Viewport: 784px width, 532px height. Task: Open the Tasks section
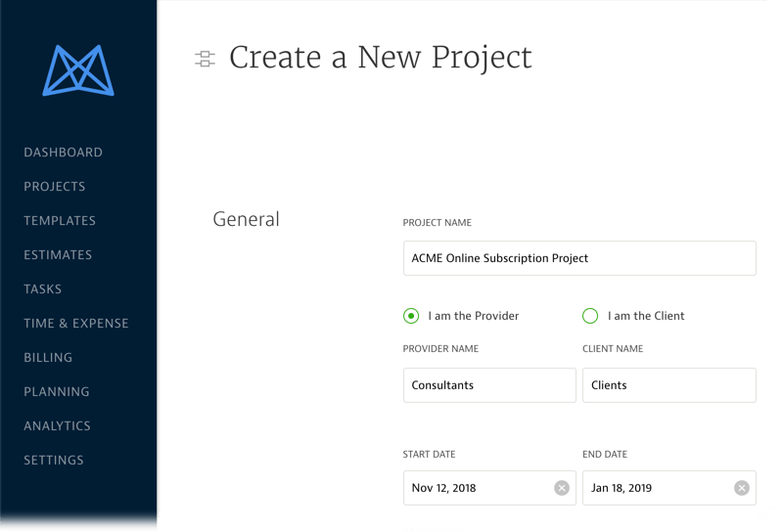coord(43,289)
